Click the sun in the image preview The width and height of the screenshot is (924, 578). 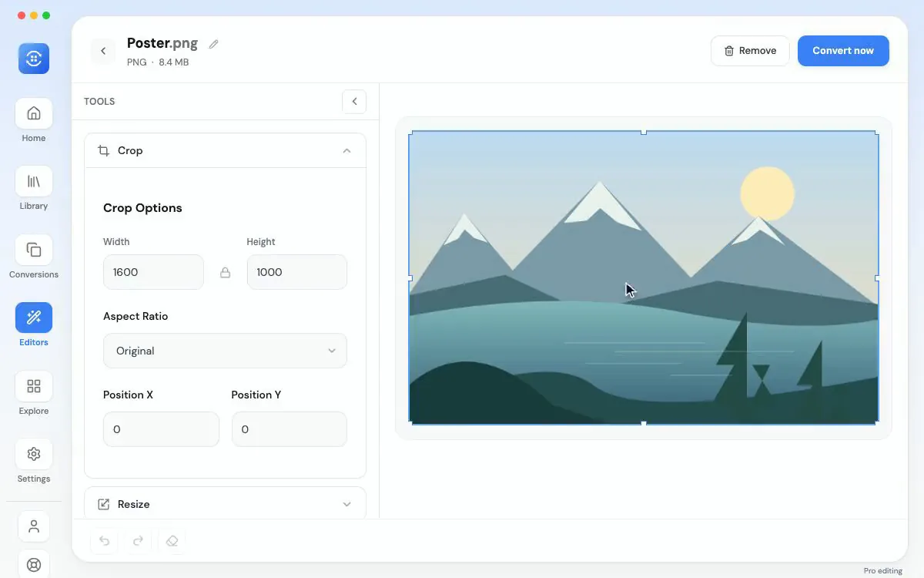(767, 193)
